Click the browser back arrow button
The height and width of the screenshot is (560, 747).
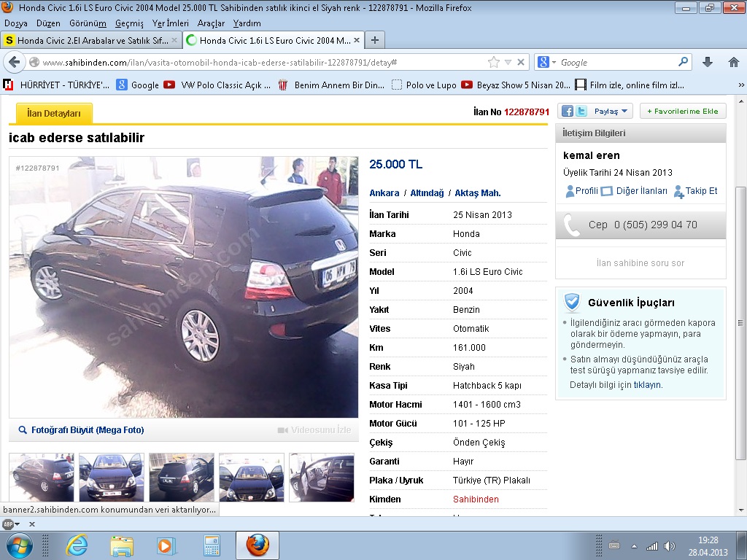15,63
